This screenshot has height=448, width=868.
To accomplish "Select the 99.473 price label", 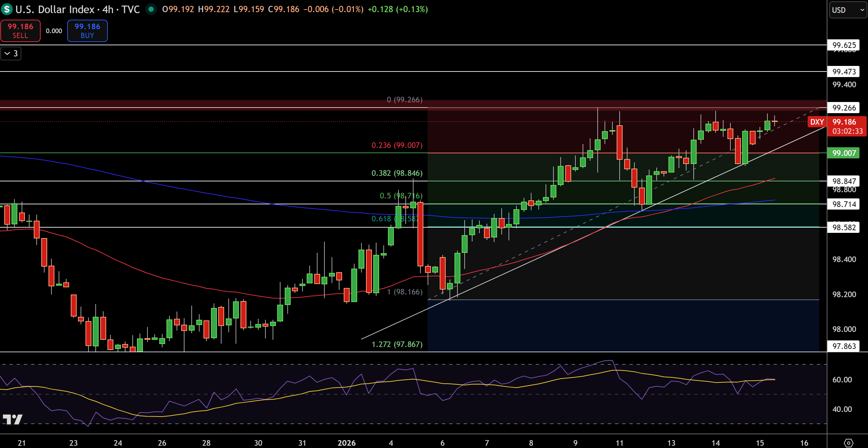I will 844,71.
